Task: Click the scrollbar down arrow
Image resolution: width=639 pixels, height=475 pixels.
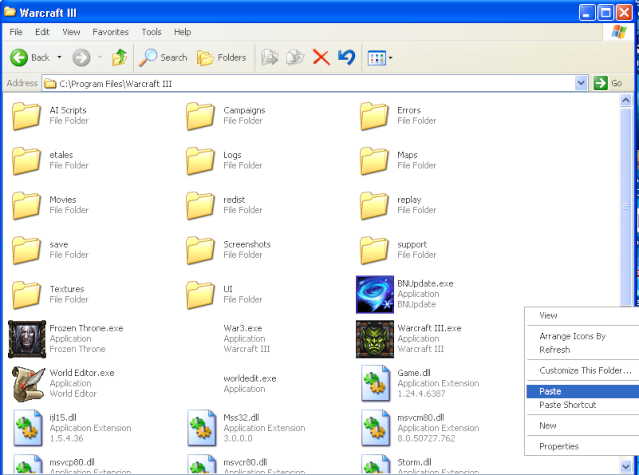Action: point(626,466)
